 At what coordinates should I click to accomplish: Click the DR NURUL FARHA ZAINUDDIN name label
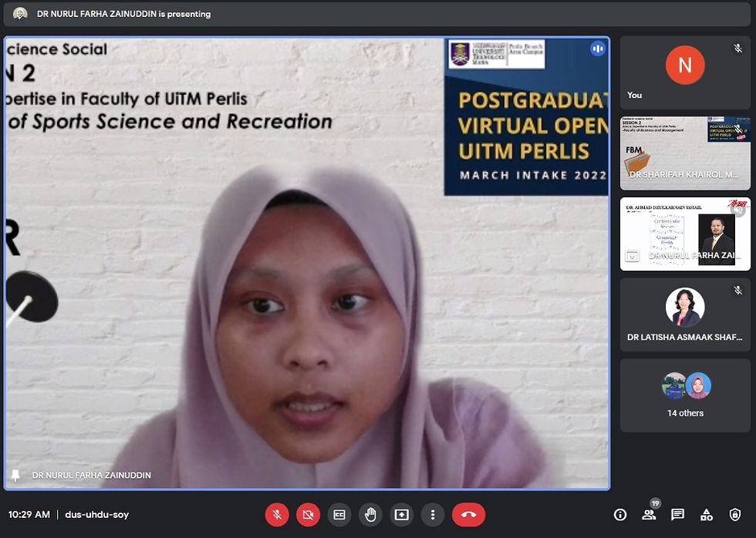pyautogui.click(x=92, y=476)
